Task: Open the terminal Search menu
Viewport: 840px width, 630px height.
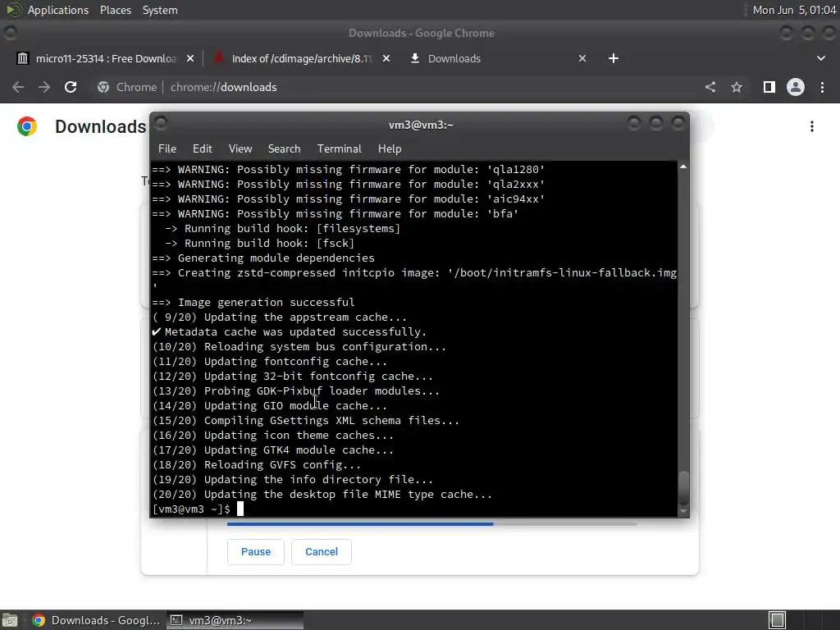Action: (x=284, y=149)
